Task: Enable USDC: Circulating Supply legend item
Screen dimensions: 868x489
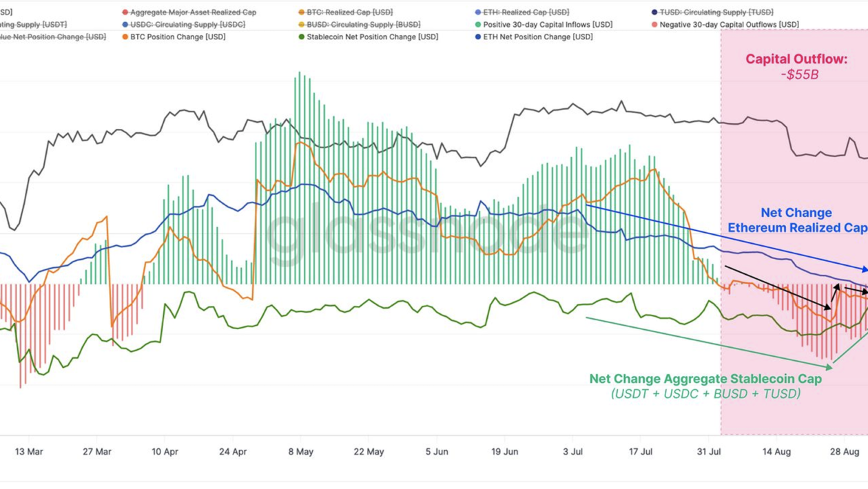Action: [183, 25]
